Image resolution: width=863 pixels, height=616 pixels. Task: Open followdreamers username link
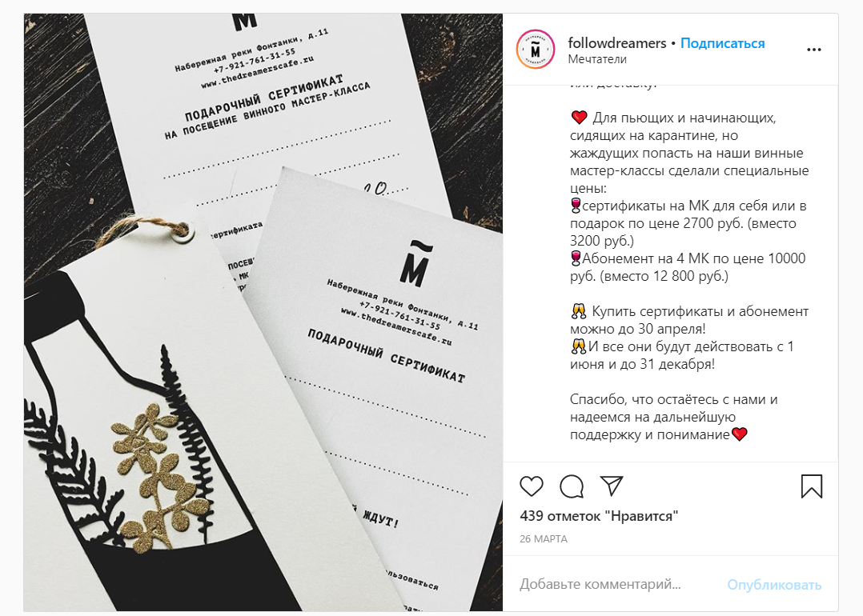click(x=617, y=43)
